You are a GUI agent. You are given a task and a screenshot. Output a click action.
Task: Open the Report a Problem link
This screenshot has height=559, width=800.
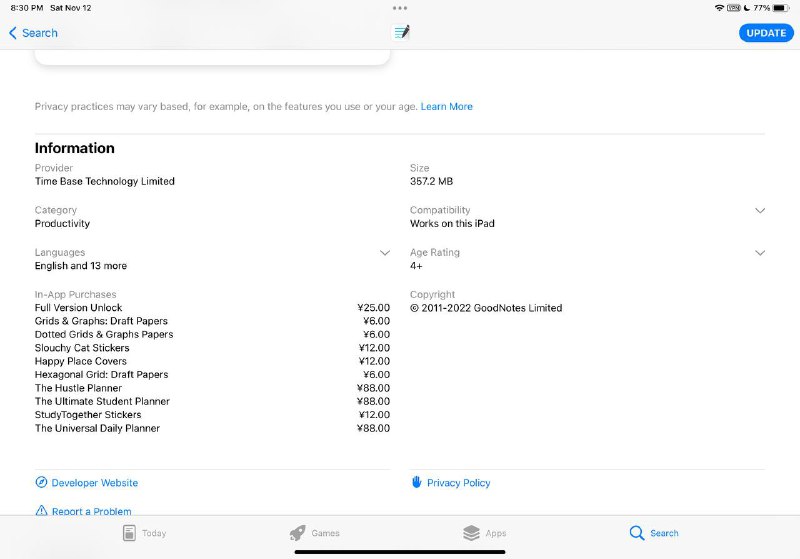tap(91, 511)
